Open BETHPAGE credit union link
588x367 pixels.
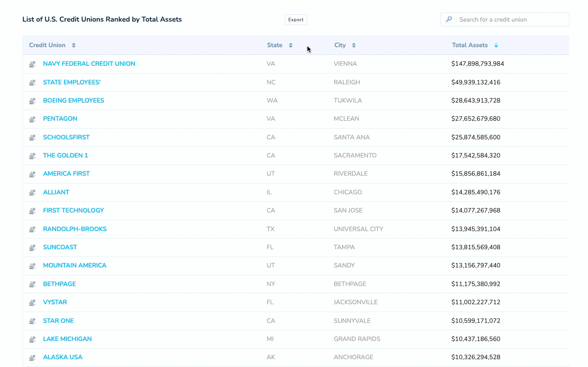coord(60,284)
